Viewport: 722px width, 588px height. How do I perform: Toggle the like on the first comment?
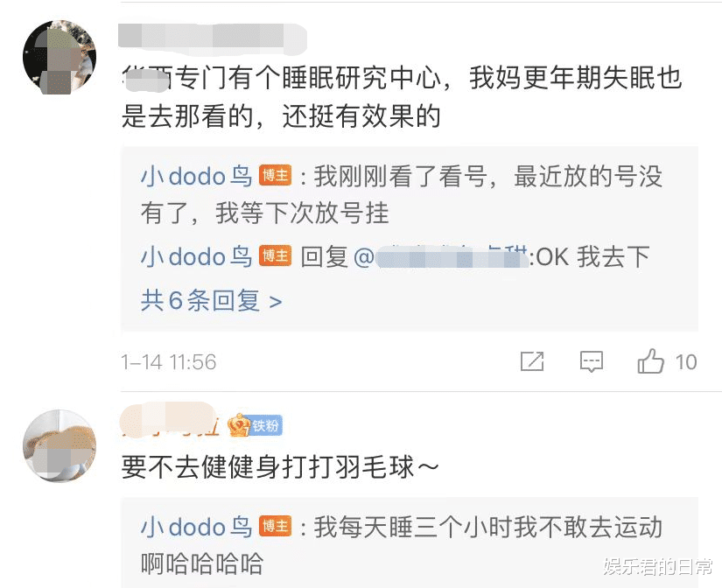pyautogui.click(x=653, y=360)
